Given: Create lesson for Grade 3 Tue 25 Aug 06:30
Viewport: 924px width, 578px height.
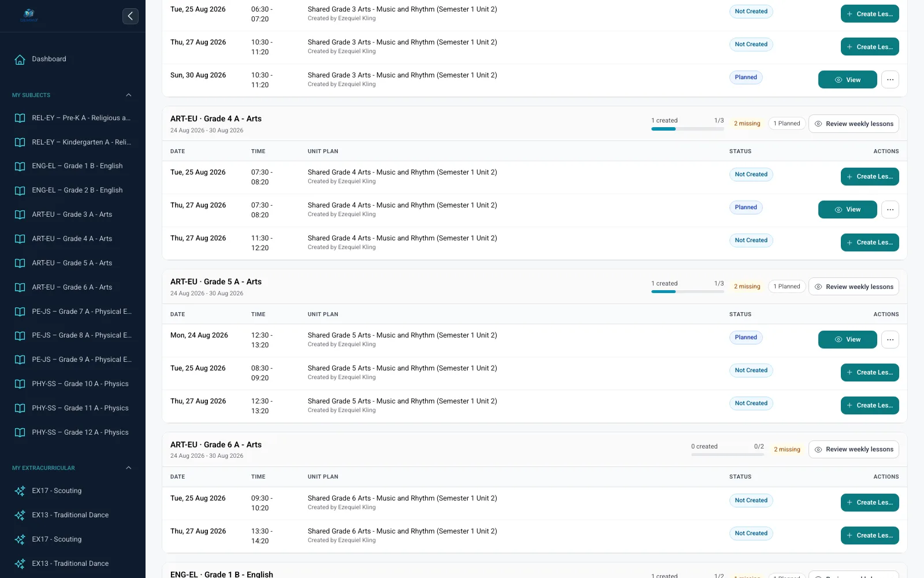Looking at the screenshot, I should [x=870, y=14].
